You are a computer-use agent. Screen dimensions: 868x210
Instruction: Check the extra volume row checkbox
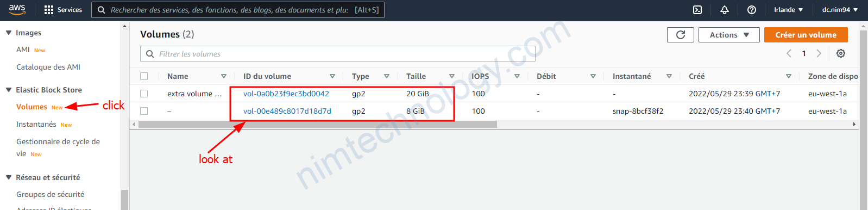(x=144, y=94)
